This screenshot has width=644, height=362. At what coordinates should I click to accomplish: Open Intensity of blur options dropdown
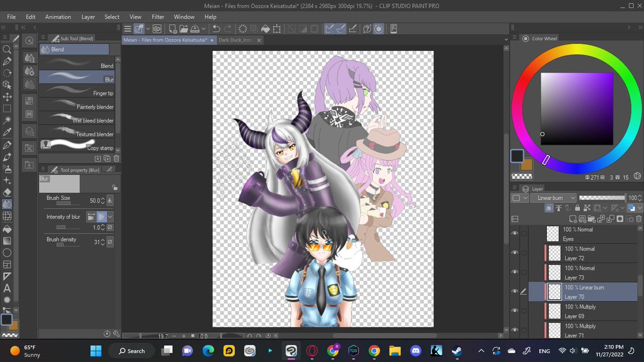111,217
